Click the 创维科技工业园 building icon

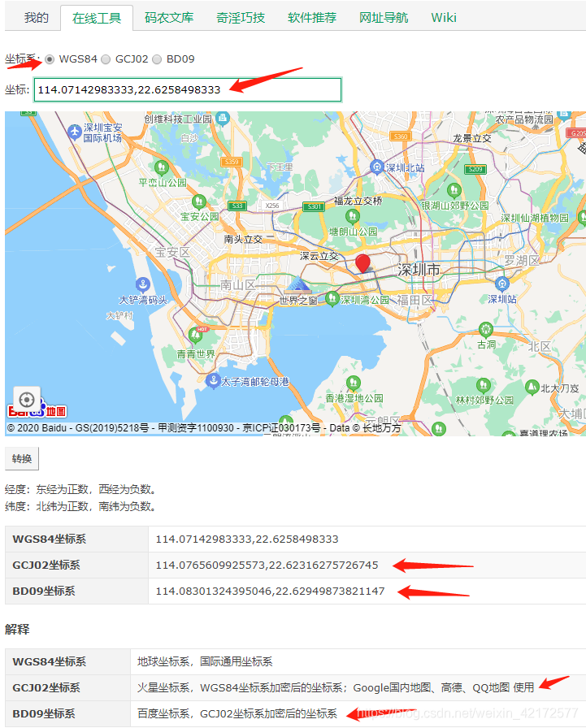[x=223, y=119]
